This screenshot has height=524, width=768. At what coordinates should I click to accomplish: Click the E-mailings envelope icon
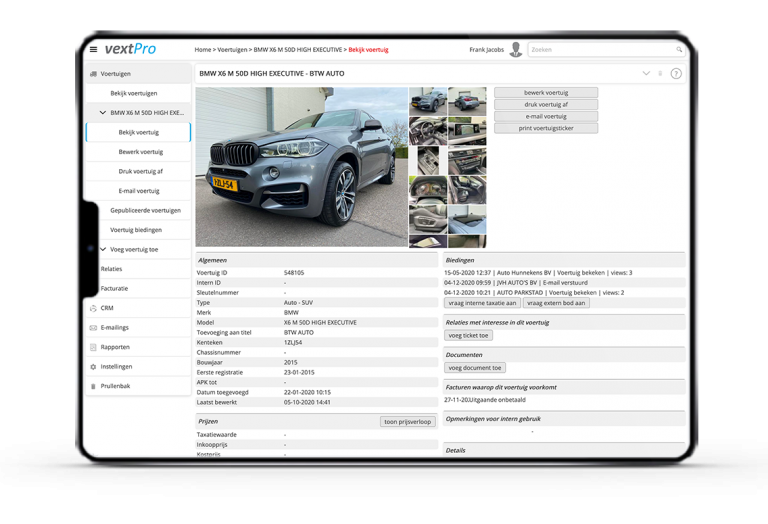click(93, 328)
